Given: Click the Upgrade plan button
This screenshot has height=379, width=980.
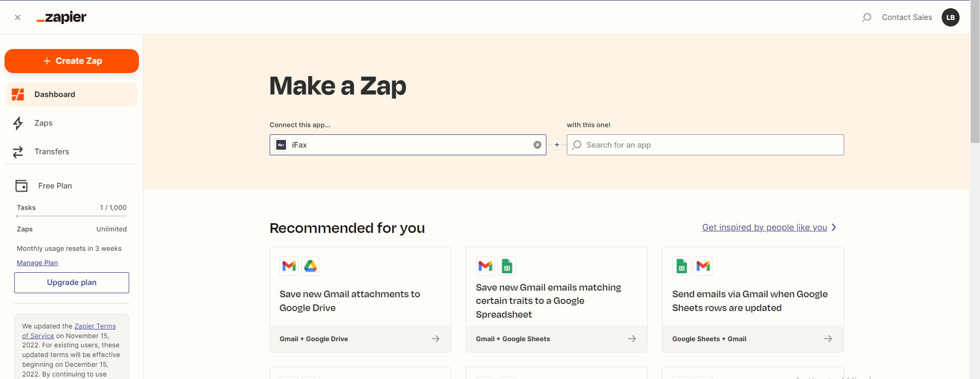Looking at the screenshot, I should pyautogui.click(x=71, y=282).
